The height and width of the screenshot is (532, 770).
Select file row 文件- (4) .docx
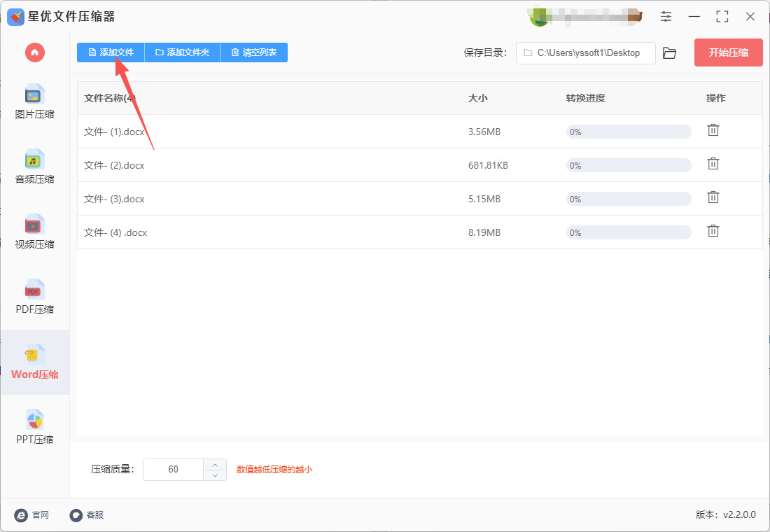pos(420,232)
